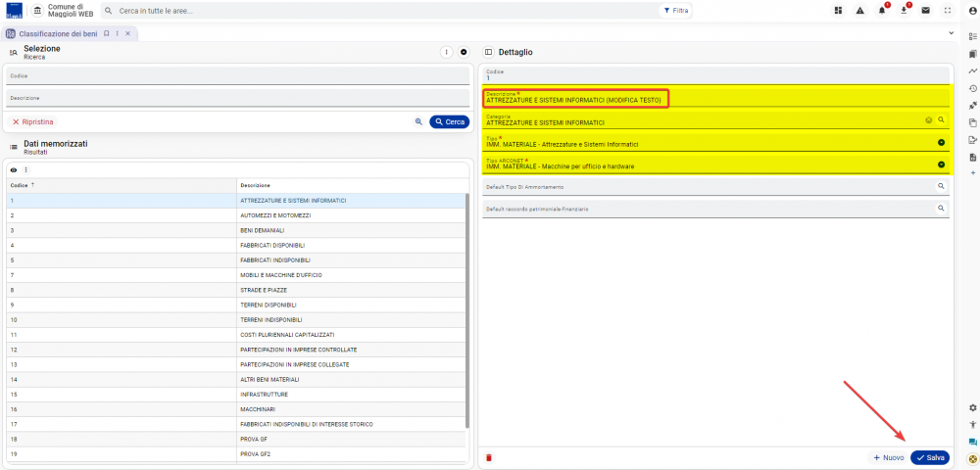Image resolution: width=980 pixels, height=470 pixels.
Task: Toggle the Dettaglio panel layout icon
Action: click(x=489, y=53)
